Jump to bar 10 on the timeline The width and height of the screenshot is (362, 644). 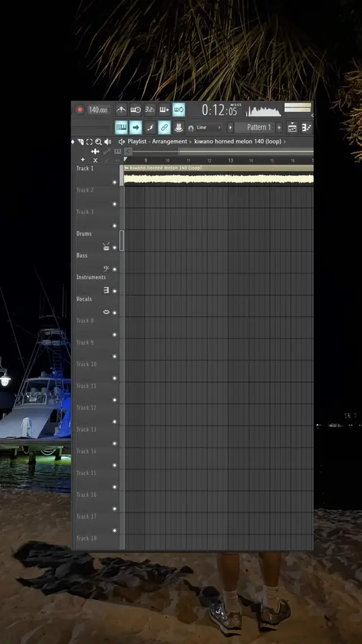(168, 160)
